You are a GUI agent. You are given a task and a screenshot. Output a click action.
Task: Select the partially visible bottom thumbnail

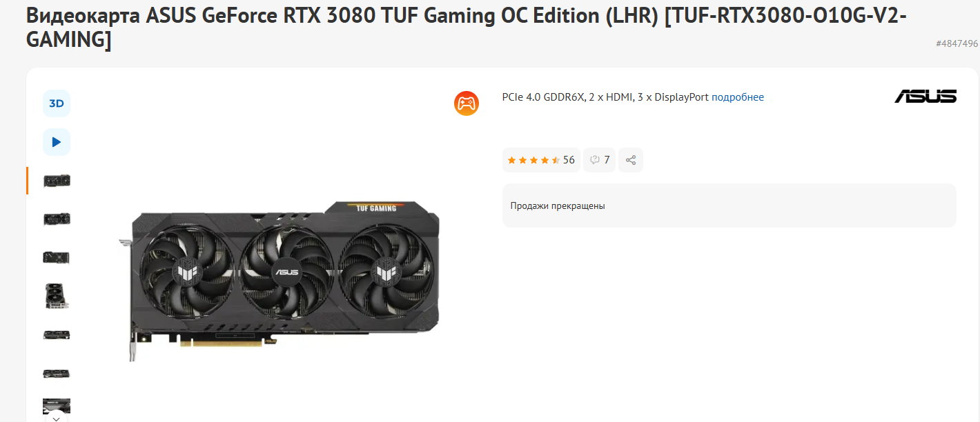[57, 406]
